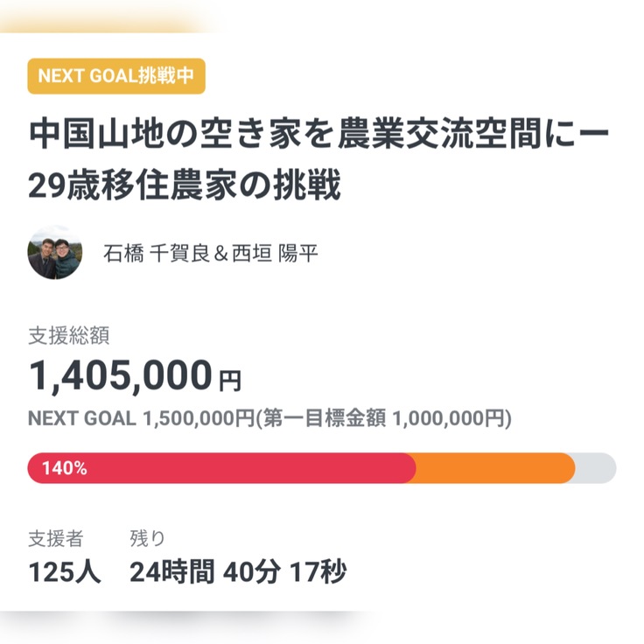The image size is (644, 644).
Task: Open the project title about 中国山地の空き家
Action: pos(320,136)
